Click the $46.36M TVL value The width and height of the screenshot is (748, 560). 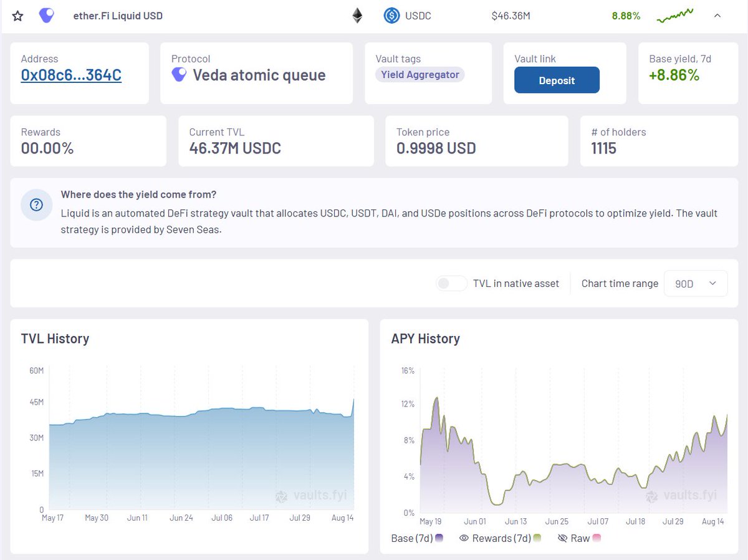pyautogui.click(x=511, y=16)
